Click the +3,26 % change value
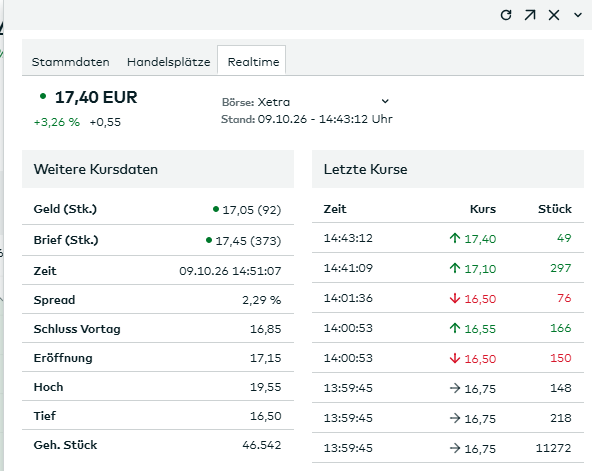 (57, 122)
